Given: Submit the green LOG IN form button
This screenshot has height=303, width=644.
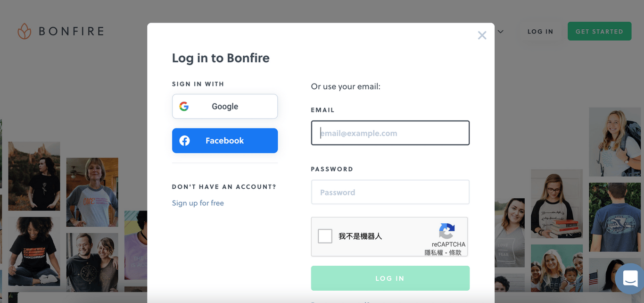Looking at the screenshot, I should 390,278.
